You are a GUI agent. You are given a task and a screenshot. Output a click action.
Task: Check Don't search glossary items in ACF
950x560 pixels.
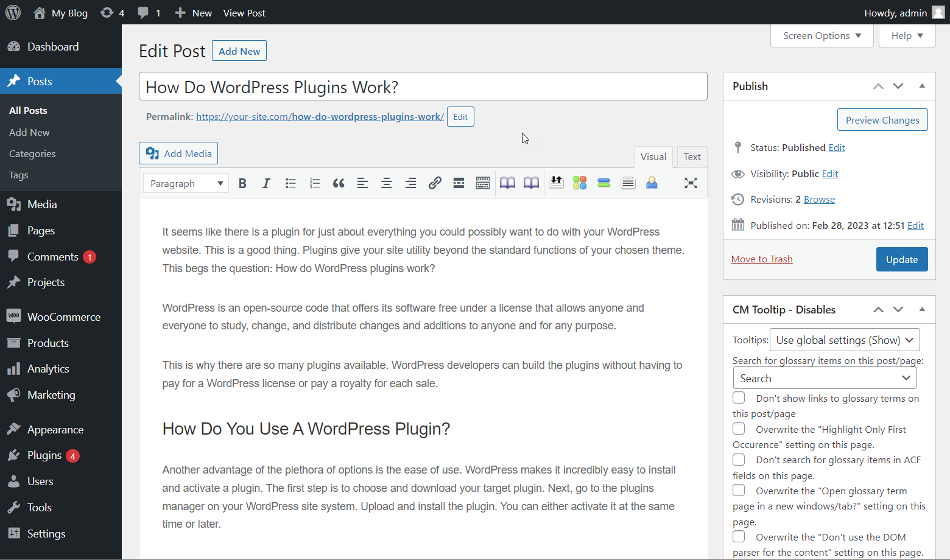739,459
